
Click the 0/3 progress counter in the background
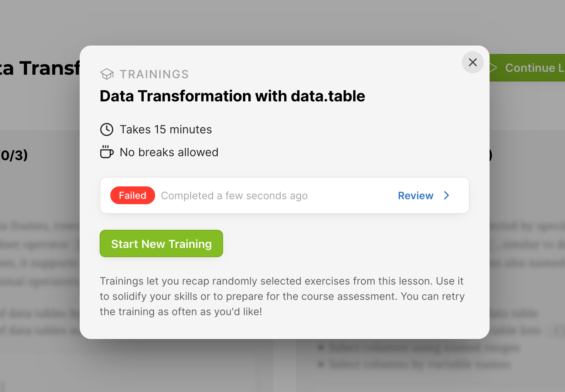pyautogui.click(x=14, y=155)
